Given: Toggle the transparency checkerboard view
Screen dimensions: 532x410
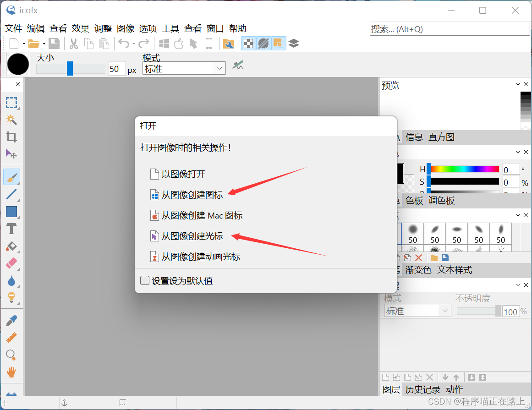Looking at the screenshot, I should [248, 43].
